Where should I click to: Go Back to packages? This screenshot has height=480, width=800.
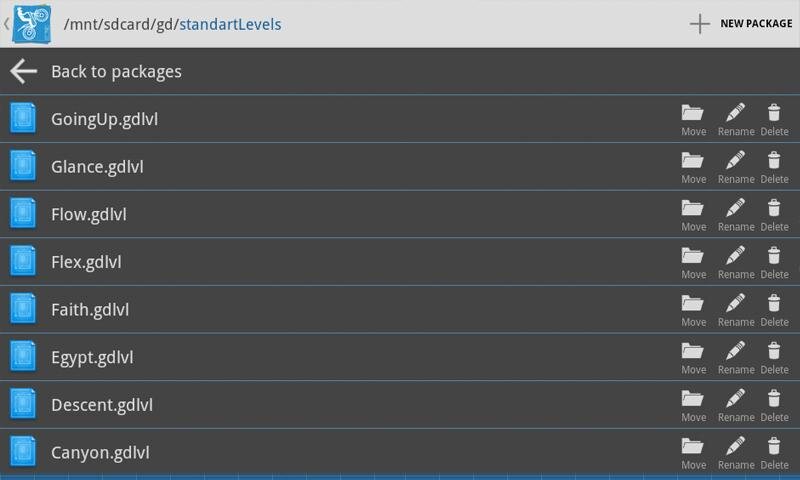pyautogui.click(x=116, y=71)
